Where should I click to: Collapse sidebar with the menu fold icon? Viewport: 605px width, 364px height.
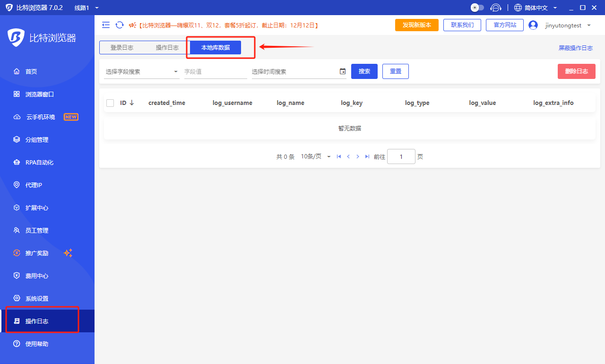pyautogui.click(x=106, y=25)
